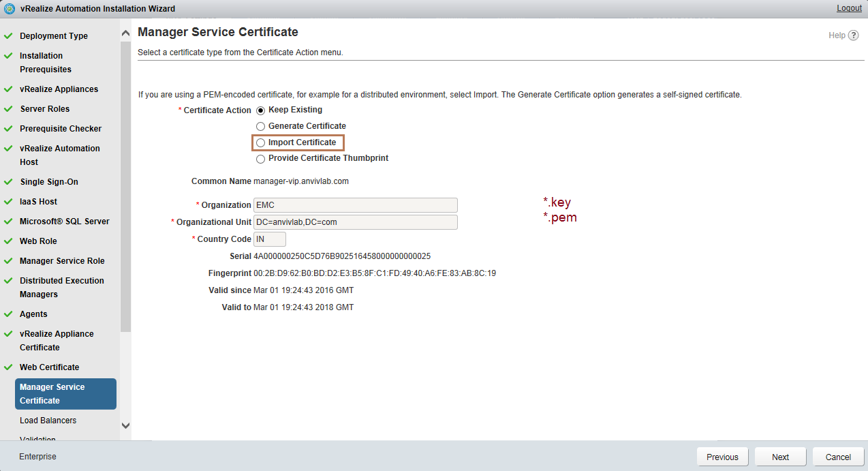Open vRealize Appliance Certificate step
The image size is (868, 471).
[57, 341]
